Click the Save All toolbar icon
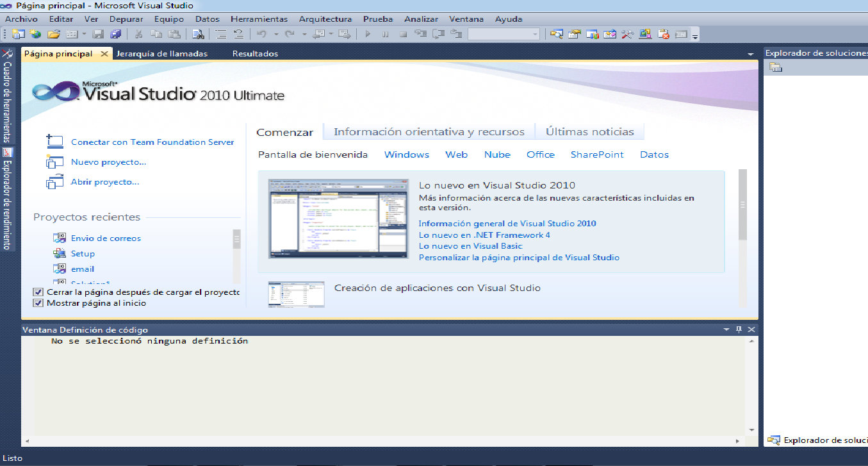Viewport: 868px width, 466px height. (x=115, y=33)
